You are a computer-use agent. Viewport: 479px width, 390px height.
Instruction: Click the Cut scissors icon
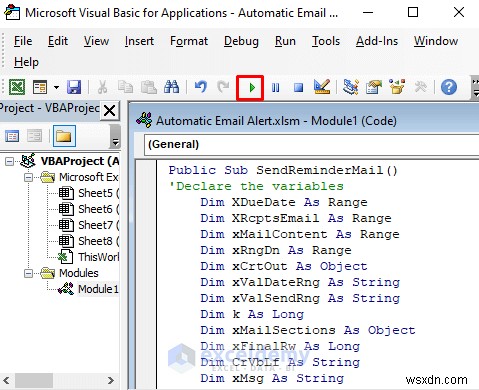tap(102, 87)
